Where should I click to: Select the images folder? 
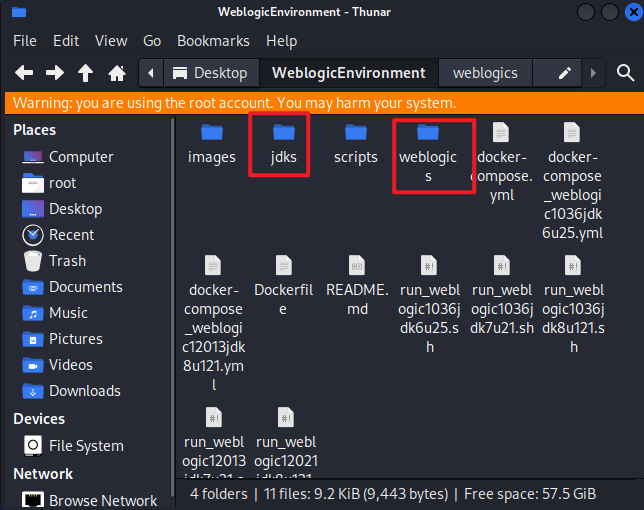(212, 144)
